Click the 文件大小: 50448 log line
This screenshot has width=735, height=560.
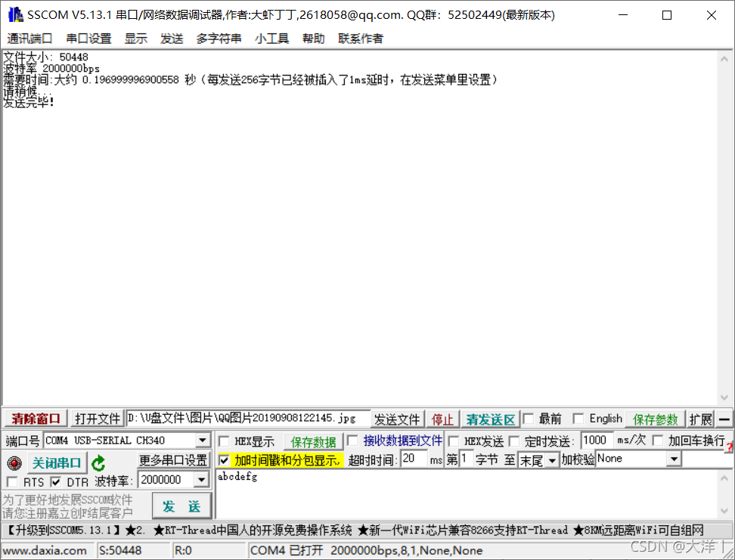click(x=45, y=57)
